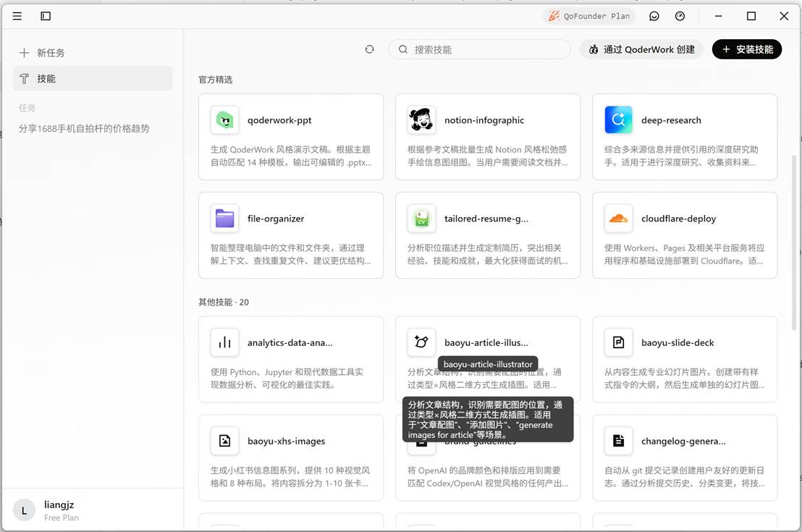
Task: Open the hamburger menu icon
Action: pyautogui.click(x=17, y=16)
